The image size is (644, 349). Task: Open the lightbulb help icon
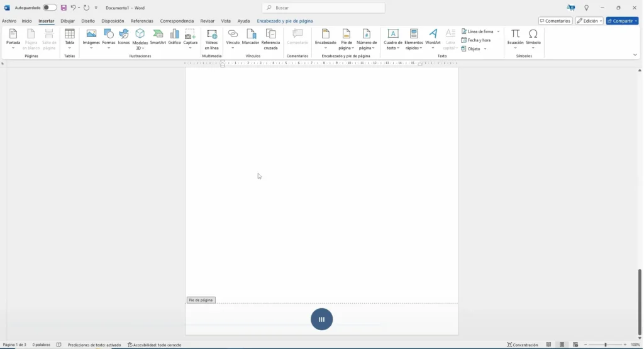click(586, 8)
